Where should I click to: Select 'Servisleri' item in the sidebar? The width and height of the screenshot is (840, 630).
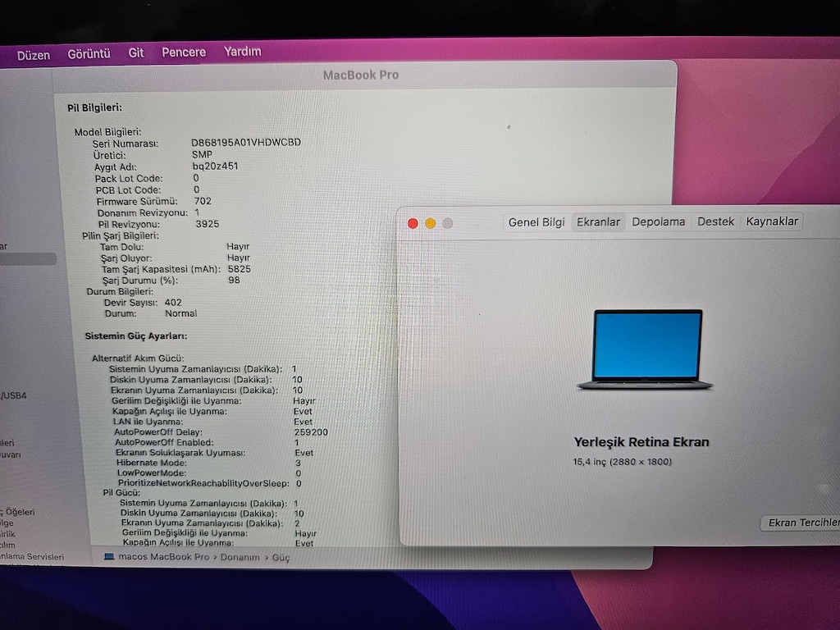[32, 557]
